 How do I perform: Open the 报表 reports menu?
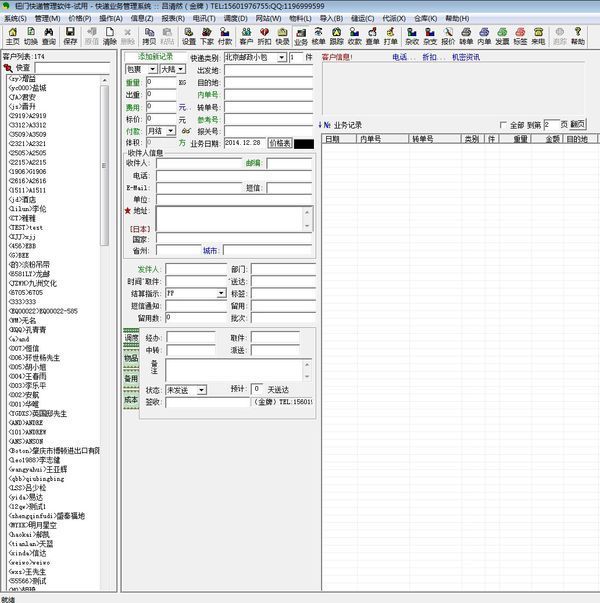pyautogui.click(x=172, y=18)
